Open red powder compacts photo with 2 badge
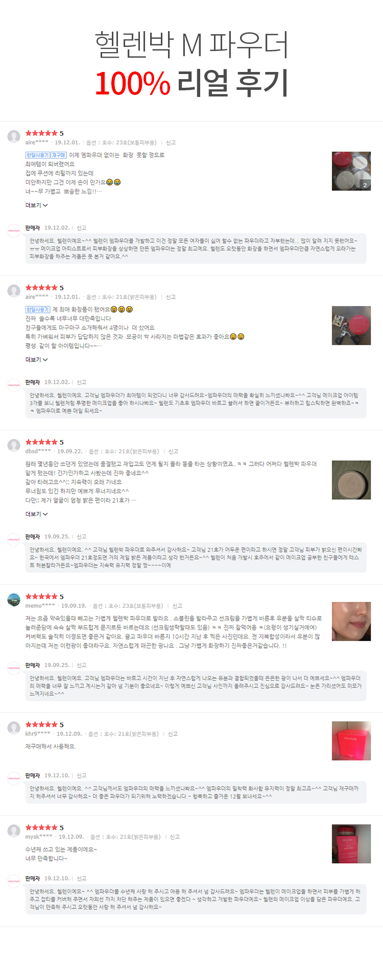This screenshot has width=383, height=980. 351,171
